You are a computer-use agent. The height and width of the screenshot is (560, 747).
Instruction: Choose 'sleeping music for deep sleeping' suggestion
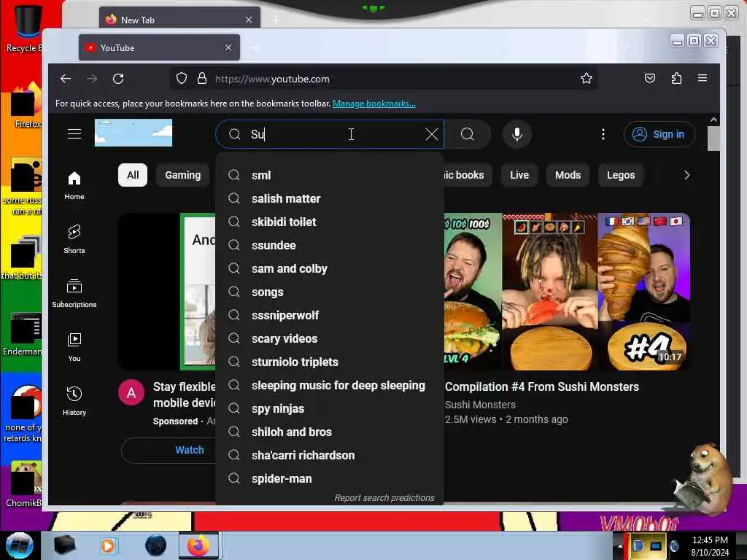(330, 385)
